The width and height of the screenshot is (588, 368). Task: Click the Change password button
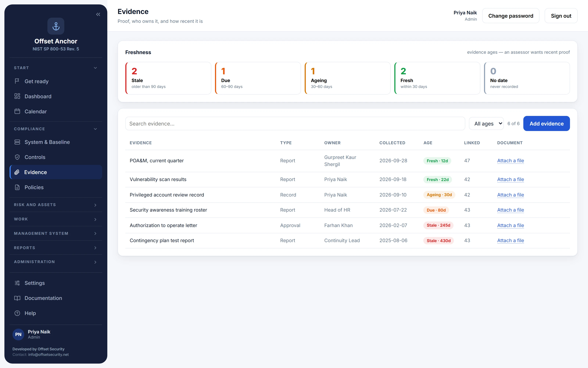click(510, 16)
